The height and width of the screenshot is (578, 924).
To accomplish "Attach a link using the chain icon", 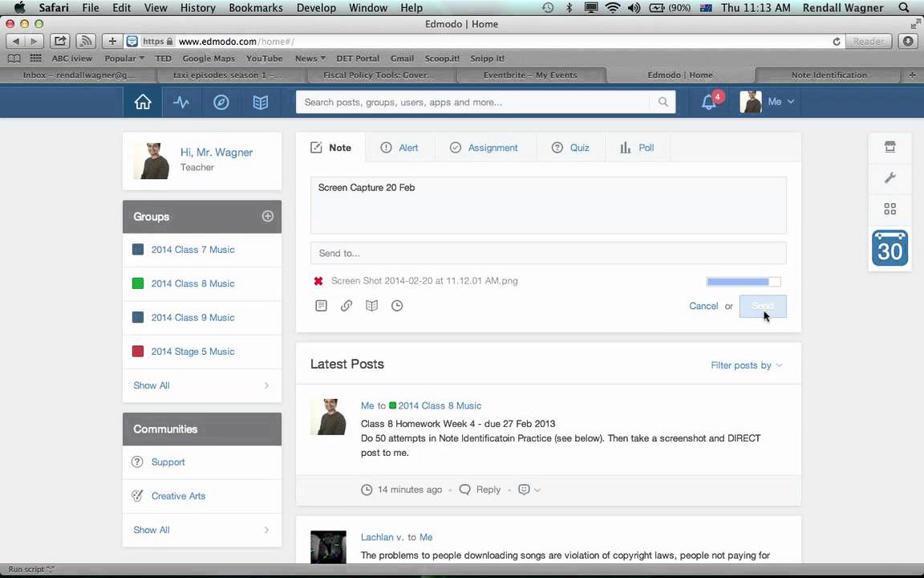I will (346, 306).
